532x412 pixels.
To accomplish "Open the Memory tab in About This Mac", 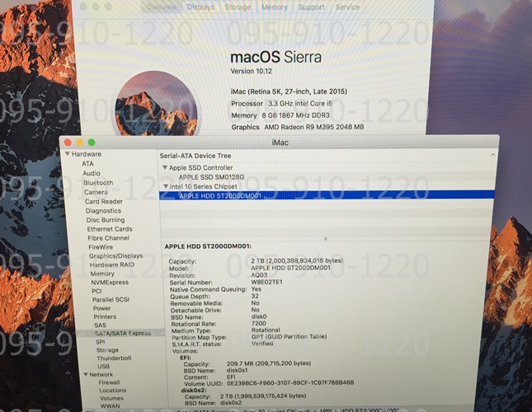I will 275,7.
